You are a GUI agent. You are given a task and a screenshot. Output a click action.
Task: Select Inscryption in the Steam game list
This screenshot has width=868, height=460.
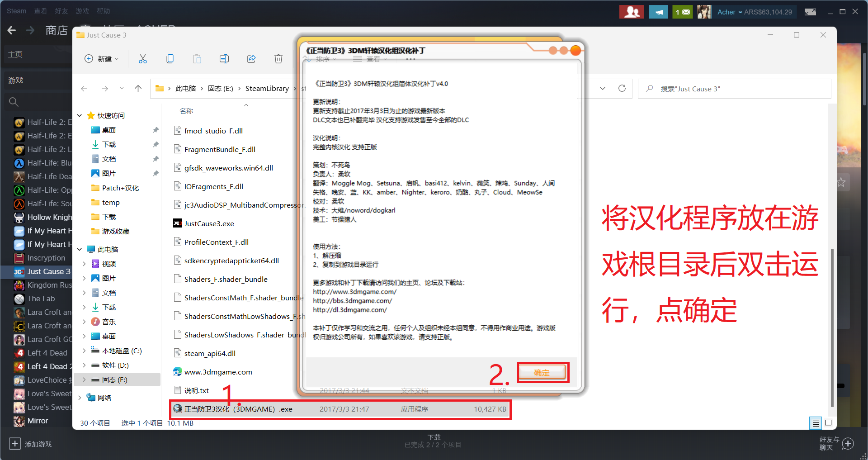coord(41,258)
